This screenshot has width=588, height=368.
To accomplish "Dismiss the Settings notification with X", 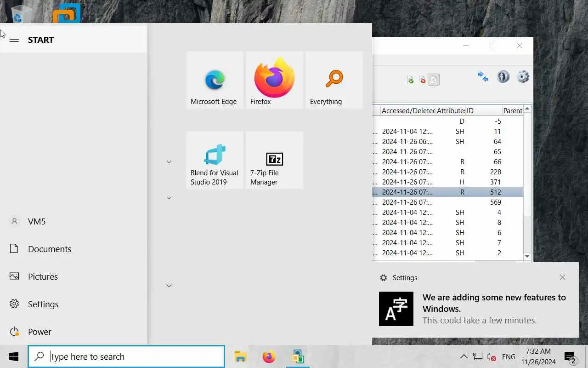I will pyautogui.click(x=562, y=277).
